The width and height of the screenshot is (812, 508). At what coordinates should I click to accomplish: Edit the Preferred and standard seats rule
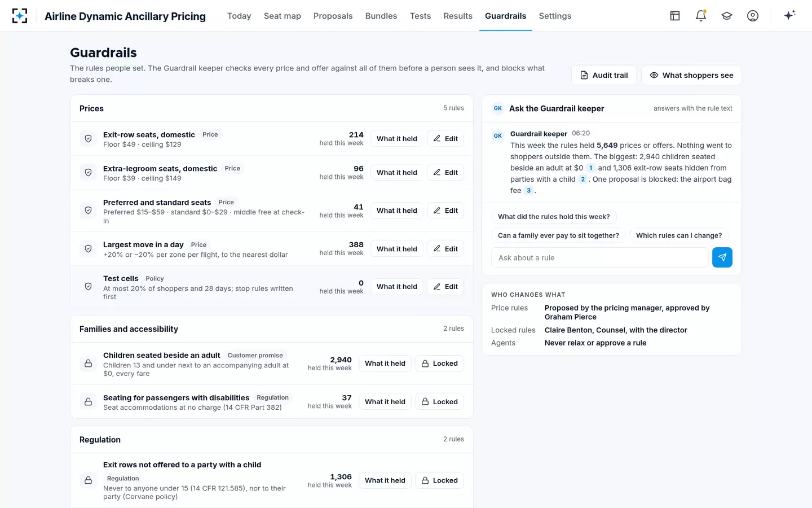tap(445, 211)
